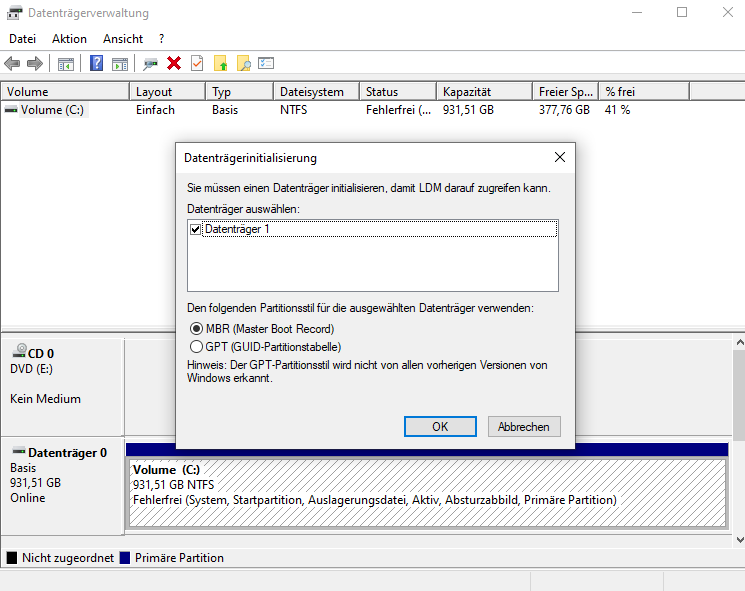Select MBR (Master Boot Record) radio button
Screen dimensions: 745x591
coord(196,328)
